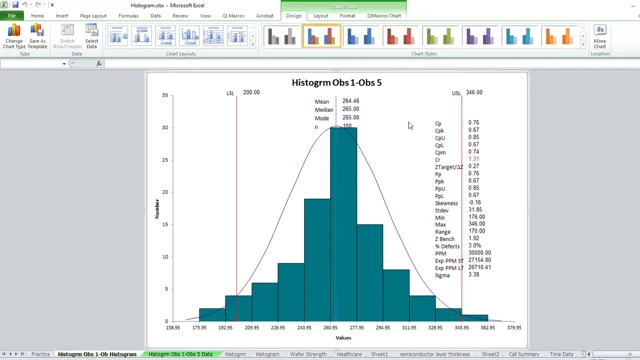Expand the Chart Styles gallery
This screenshot has height=360, width=640.
[x=583, y=44]
